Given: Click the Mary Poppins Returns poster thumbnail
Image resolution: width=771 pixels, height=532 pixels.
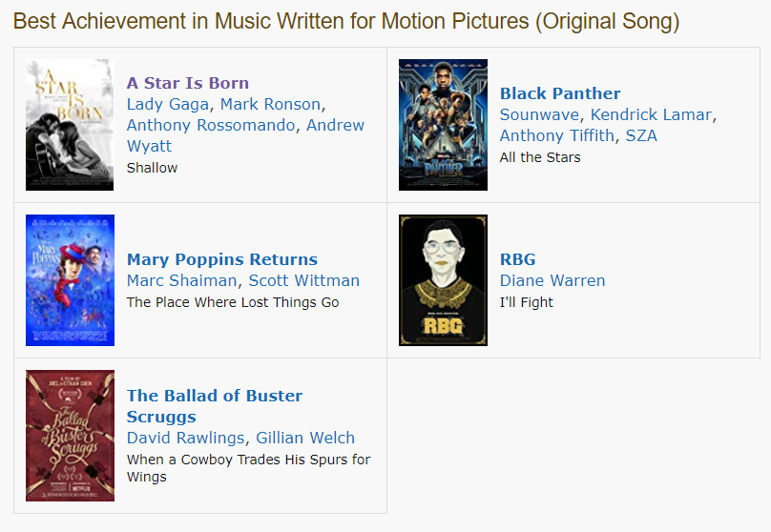Looking at the screenshot, I should tap(69, 280).
